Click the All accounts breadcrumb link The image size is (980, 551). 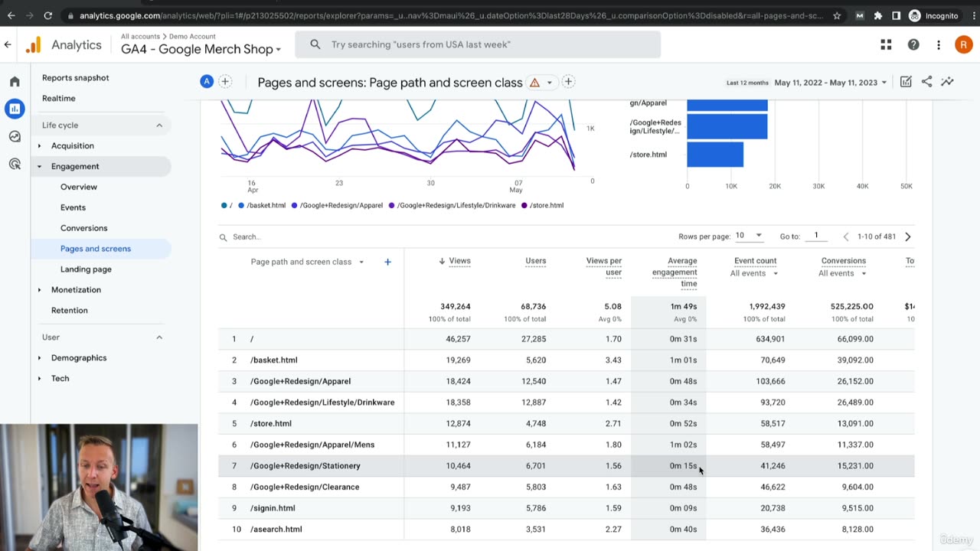coord(140,36)
